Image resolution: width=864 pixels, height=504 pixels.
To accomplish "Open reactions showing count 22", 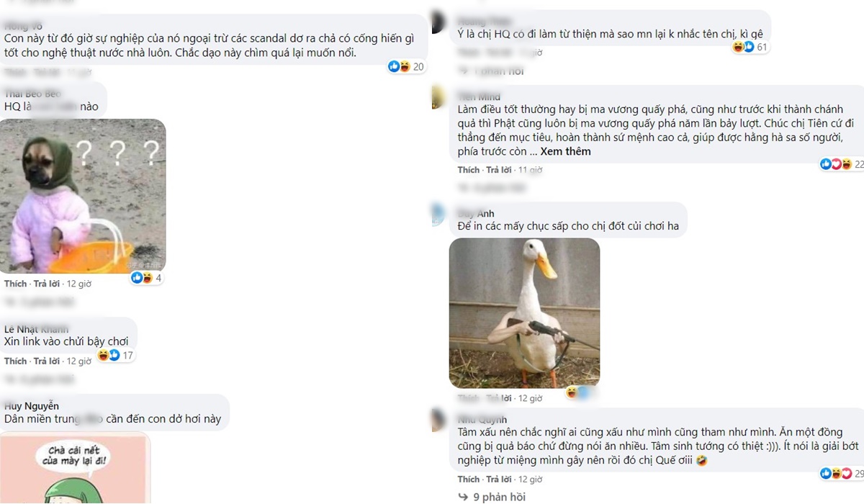I will tap(842, 164).
